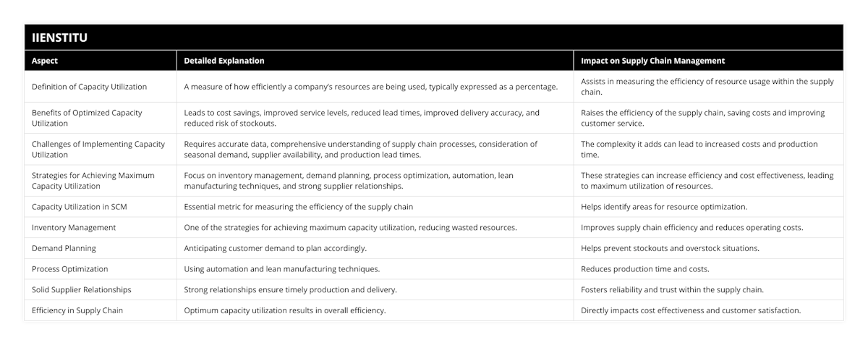Select the Detailed Explanation column header

tap(224, 61)
